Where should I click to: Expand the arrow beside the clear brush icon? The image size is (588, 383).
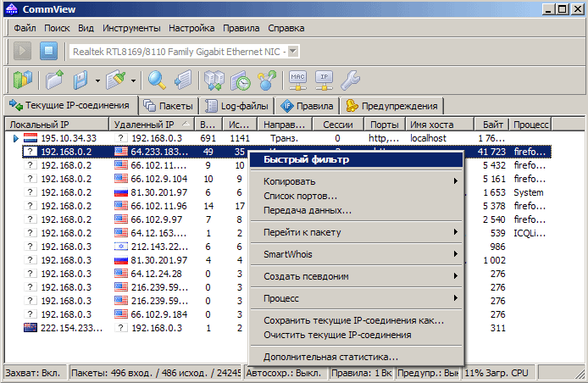pos(133,80)
